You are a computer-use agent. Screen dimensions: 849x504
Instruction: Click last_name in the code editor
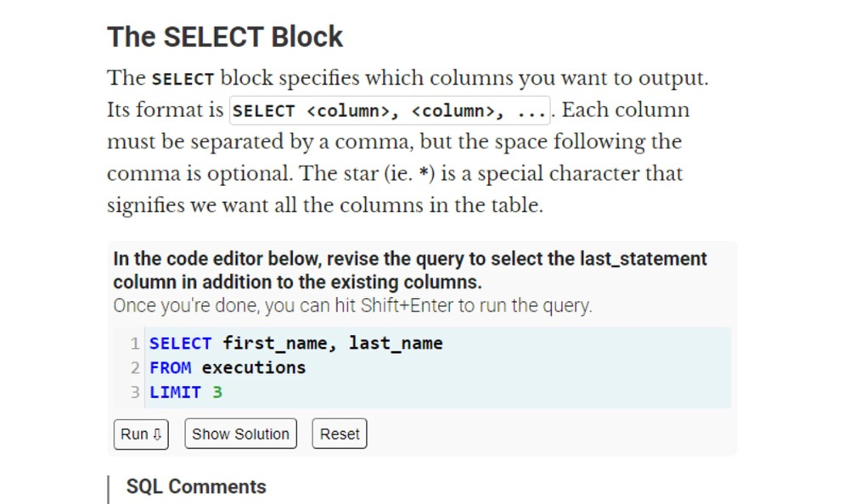(396, 344)
